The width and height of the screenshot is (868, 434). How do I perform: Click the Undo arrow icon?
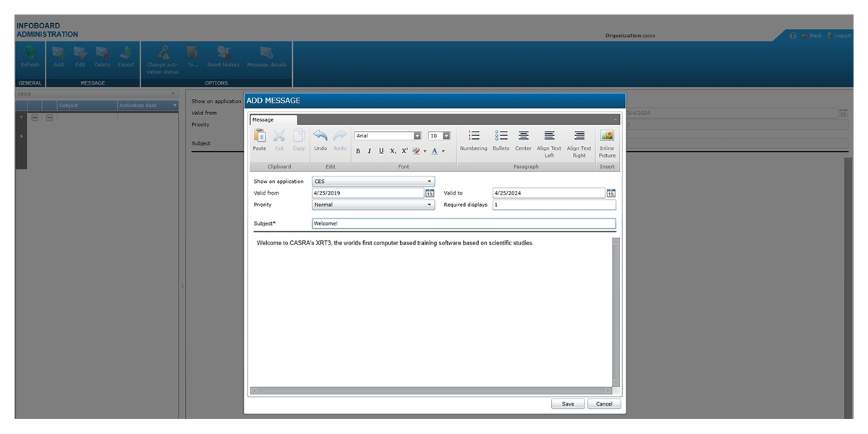tap(320, 136)
